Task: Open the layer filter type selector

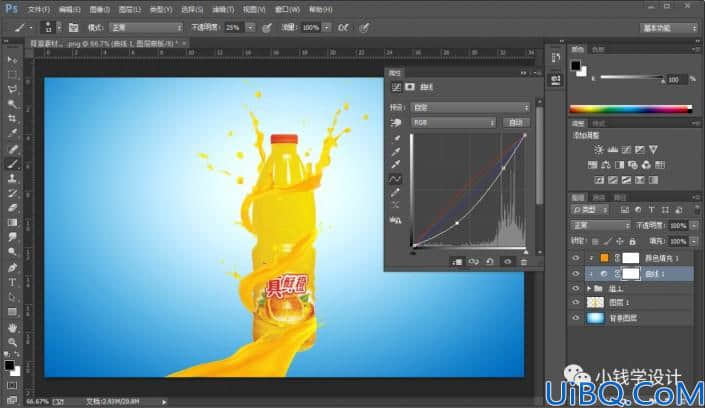Action: pos(590,210)
